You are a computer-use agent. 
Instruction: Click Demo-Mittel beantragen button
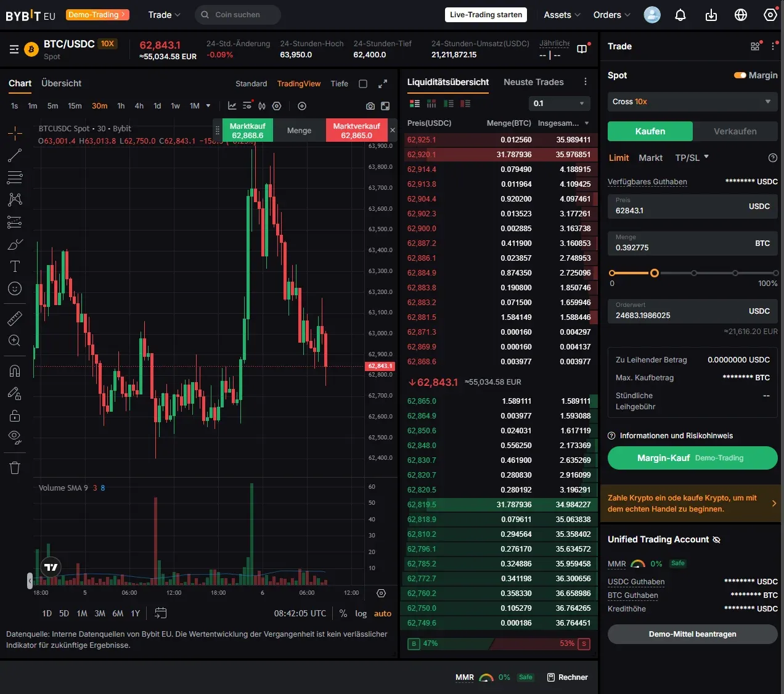pyautogui.click(x=692, y=634)
